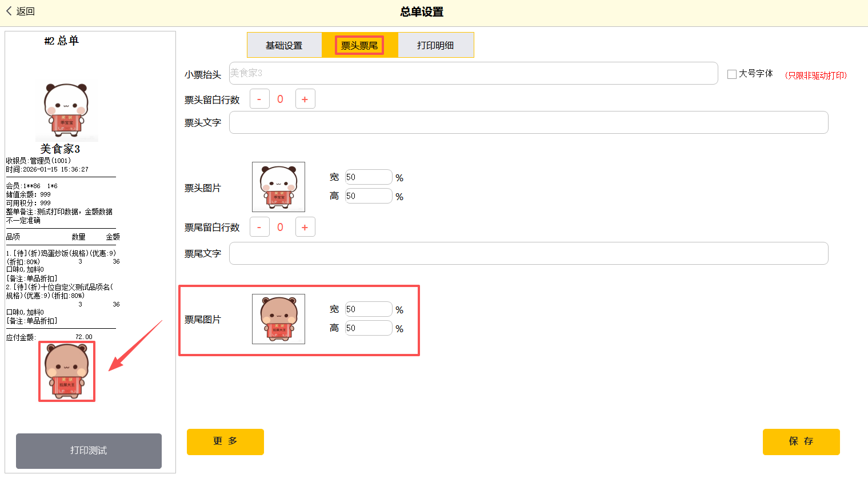
Task: Decrease 票头留白行数 with minus button
Action: click(x=259, y=99)
